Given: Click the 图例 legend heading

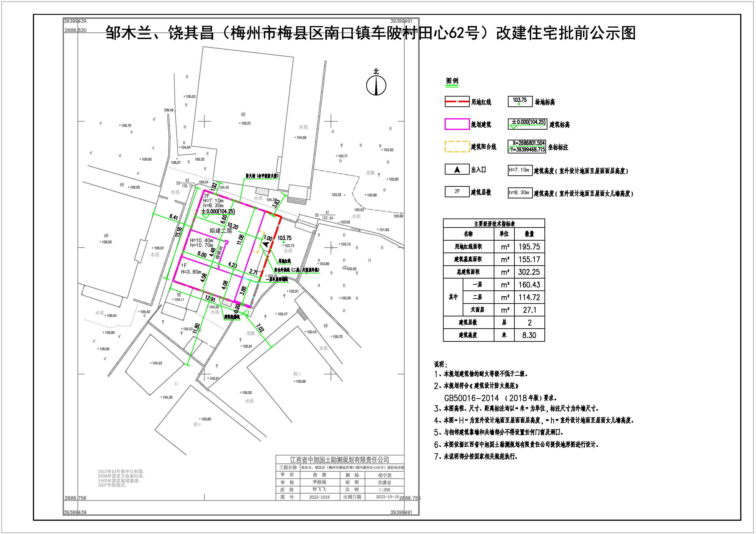Looking at the screenshot, I should point(452,81).
